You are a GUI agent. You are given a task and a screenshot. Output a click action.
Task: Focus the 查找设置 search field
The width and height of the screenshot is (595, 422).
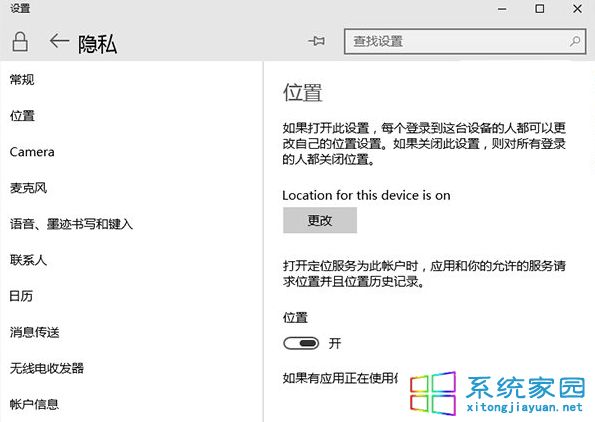(x=465, y=41)
